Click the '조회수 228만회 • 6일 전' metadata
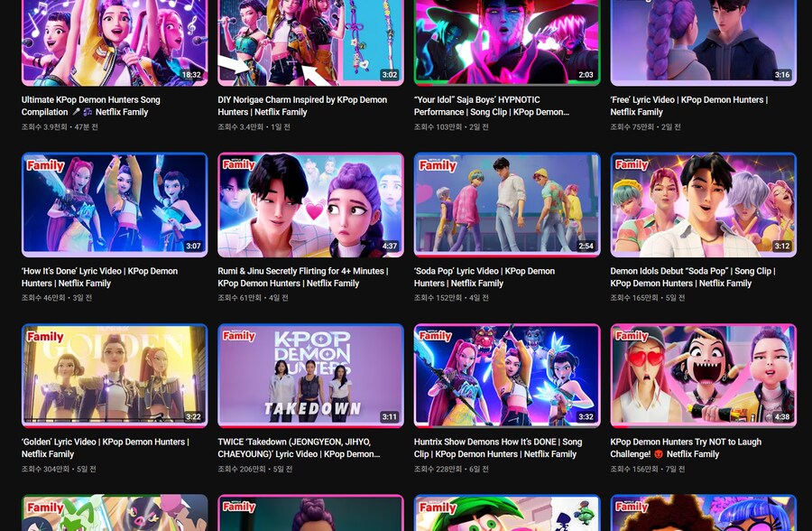Screen dimensions: 812x531 (451, 469)
